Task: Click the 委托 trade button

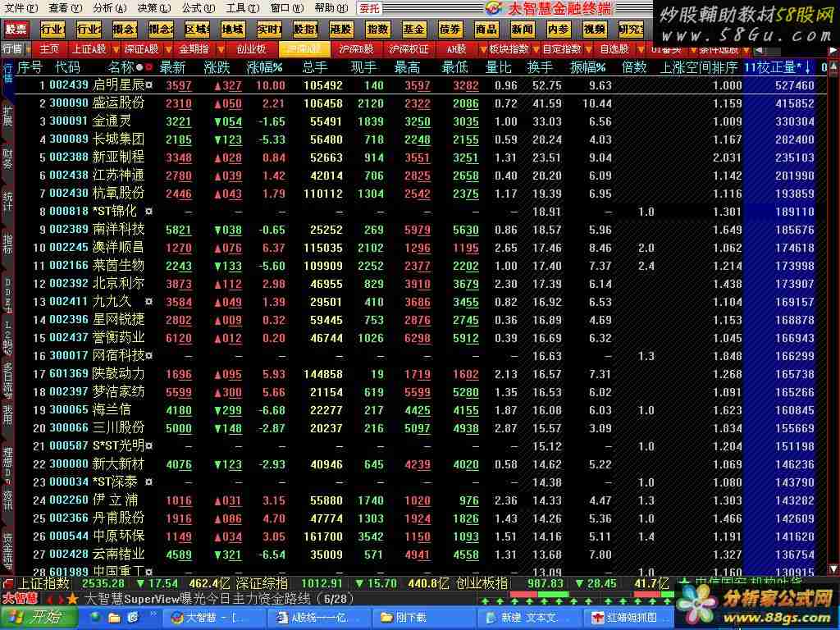Action: click(369, 8)
